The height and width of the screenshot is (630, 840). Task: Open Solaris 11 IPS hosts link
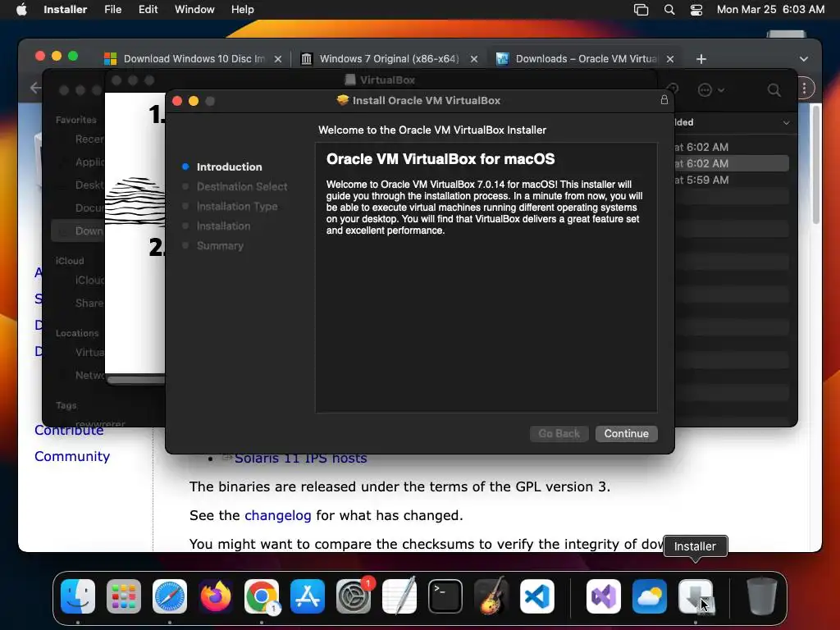coord(300,459)
